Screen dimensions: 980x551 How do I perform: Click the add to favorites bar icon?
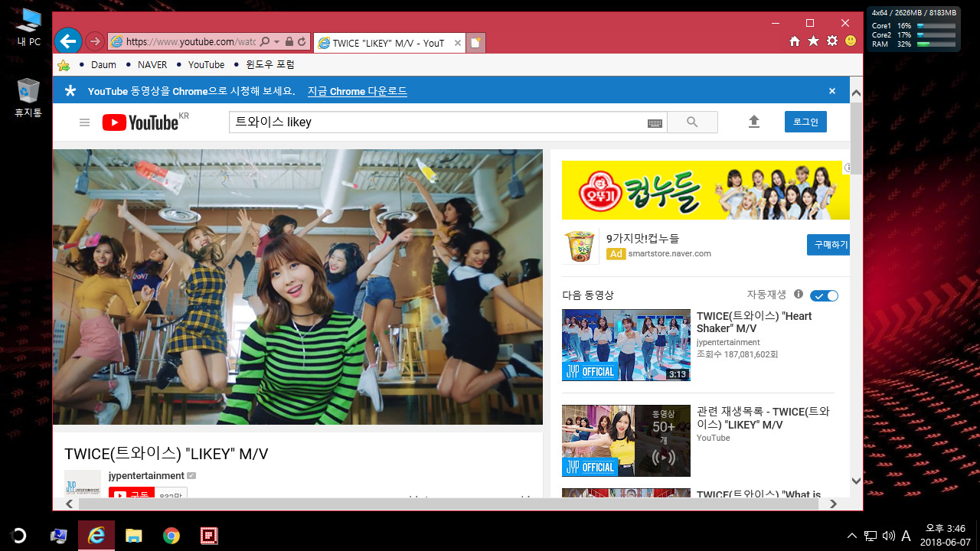tap(64, 65)
